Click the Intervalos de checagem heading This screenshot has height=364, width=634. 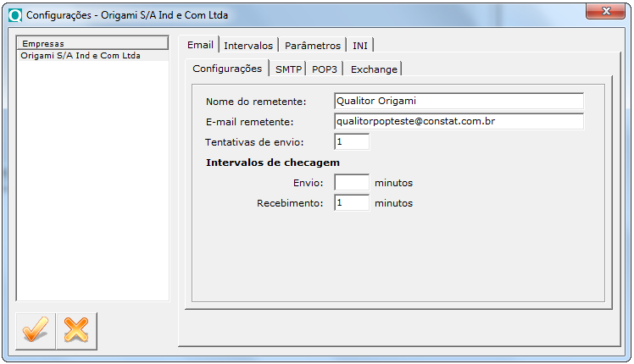(273, 163)
